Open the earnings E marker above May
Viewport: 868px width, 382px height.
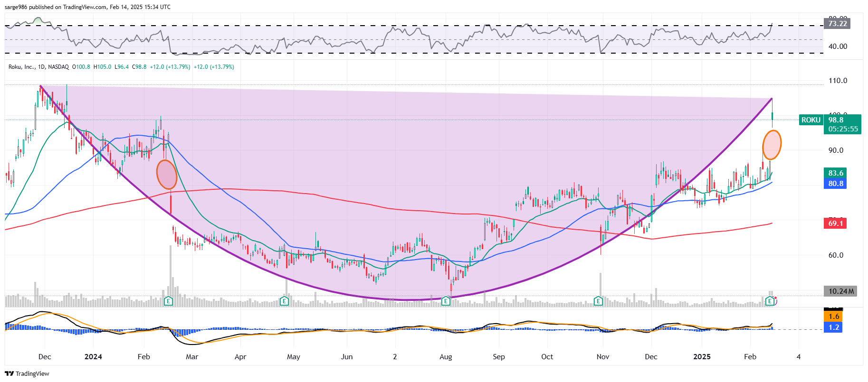tap(284, 301)
